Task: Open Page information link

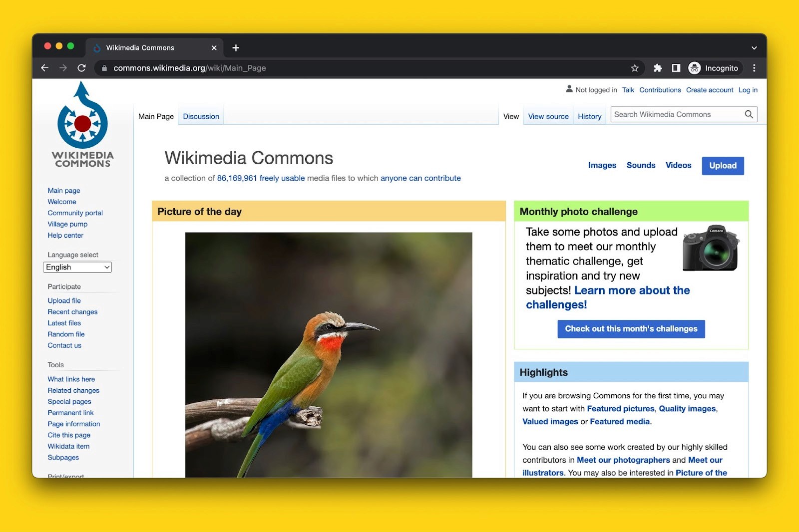Action: pos(74,424)
